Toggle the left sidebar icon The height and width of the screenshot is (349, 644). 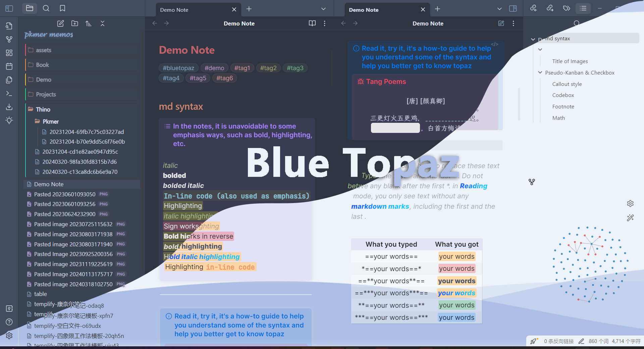point(9,8)
